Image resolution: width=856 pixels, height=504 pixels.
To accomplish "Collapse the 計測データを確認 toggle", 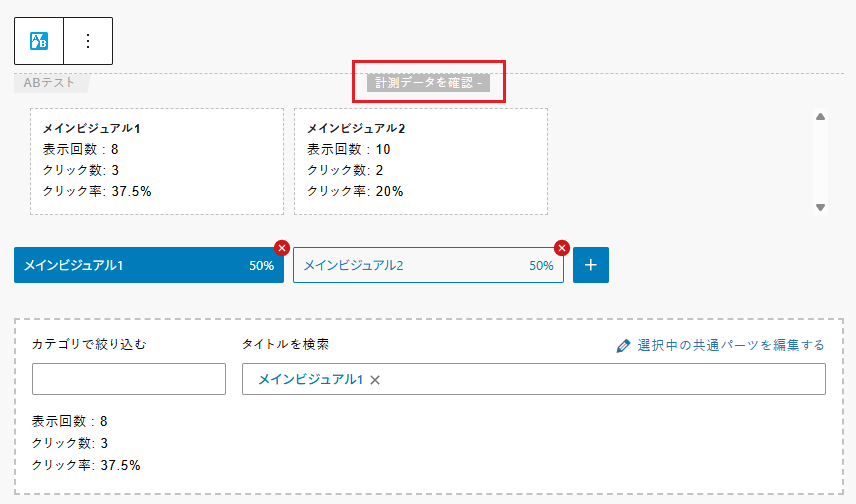I will pyautogui.click(x=428, y=82).
